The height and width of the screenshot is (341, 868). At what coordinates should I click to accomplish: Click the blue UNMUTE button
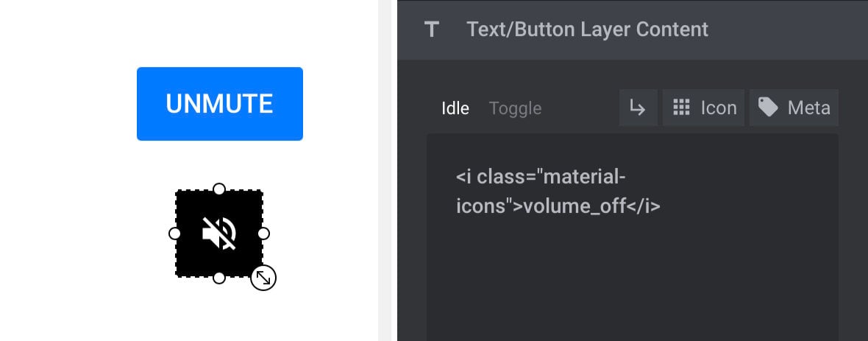220,104
